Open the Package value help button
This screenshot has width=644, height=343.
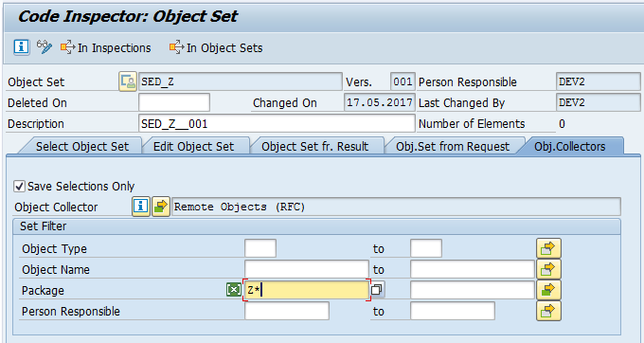[377, 290]
